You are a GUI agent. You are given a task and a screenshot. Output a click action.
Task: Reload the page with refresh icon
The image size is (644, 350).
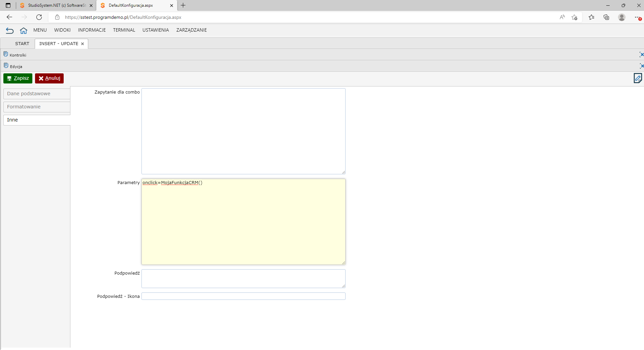(39, 17)
